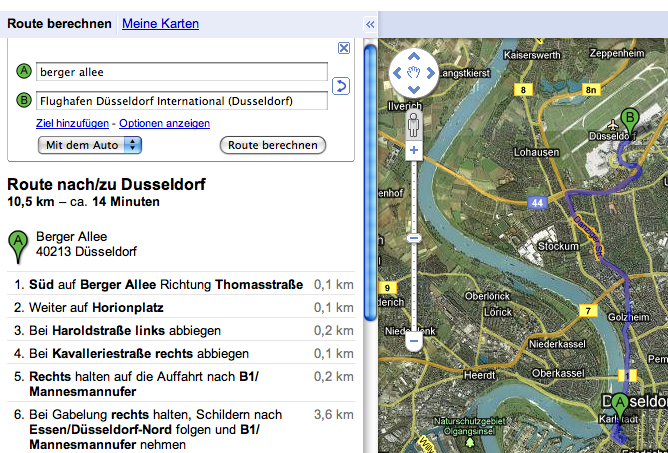Click the green A marker beside Berger Allee address

click(18, 243)
